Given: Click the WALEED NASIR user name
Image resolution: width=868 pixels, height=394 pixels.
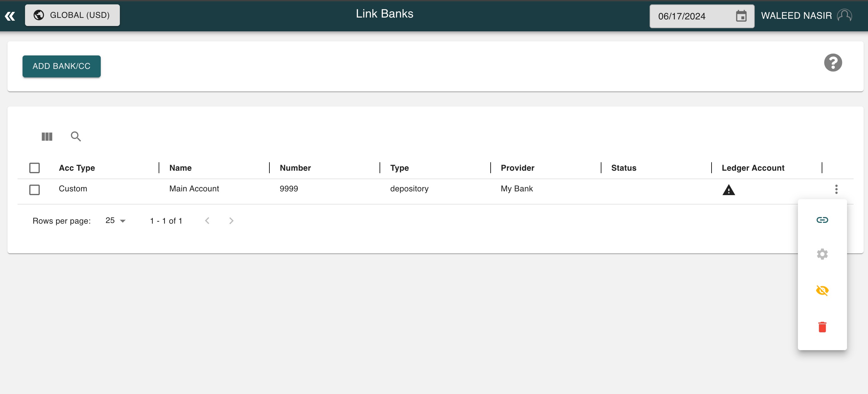Looking at the screenshot, I should coord(796,16).
